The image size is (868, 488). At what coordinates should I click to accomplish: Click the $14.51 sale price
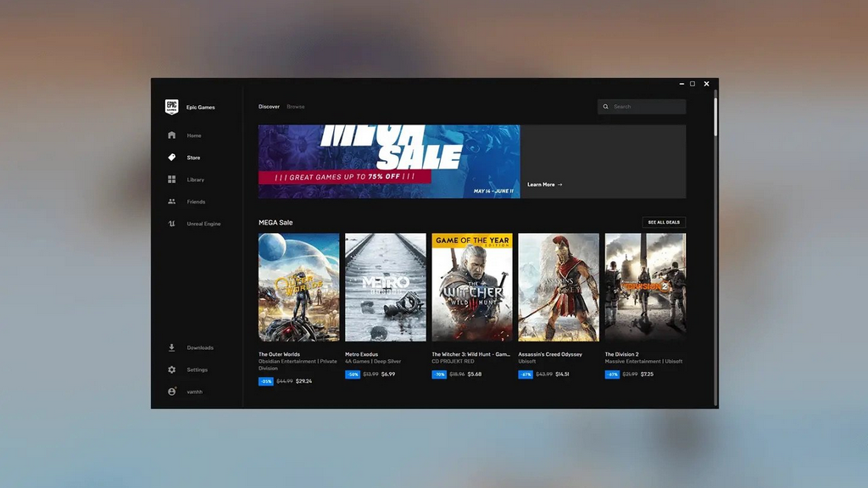[x=563, y=374]
